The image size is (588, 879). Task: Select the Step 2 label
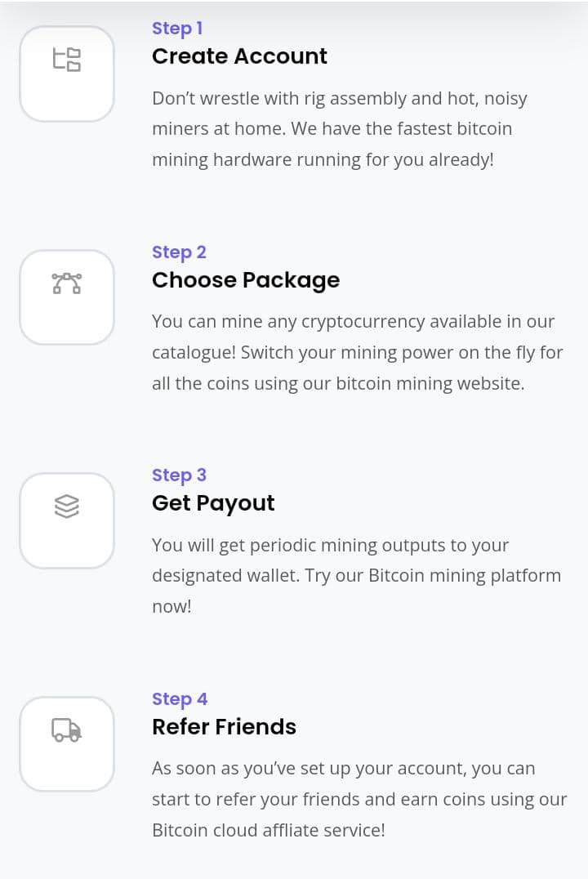pyautogui.click(x=179, y=252)
